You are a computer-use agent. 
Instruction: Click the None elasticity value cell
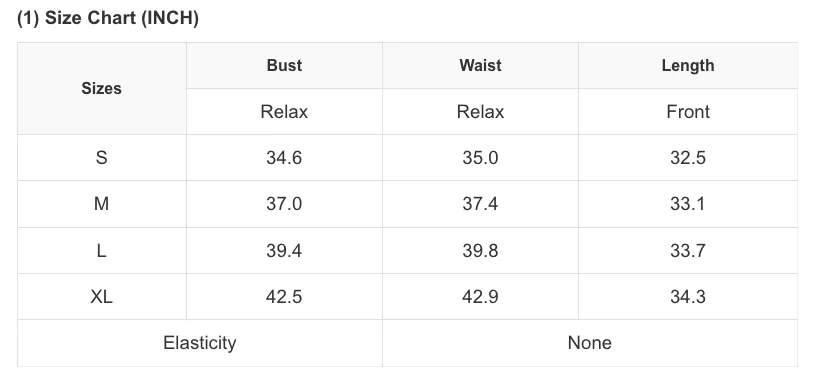pyautogui.click(x=590, y=343)
